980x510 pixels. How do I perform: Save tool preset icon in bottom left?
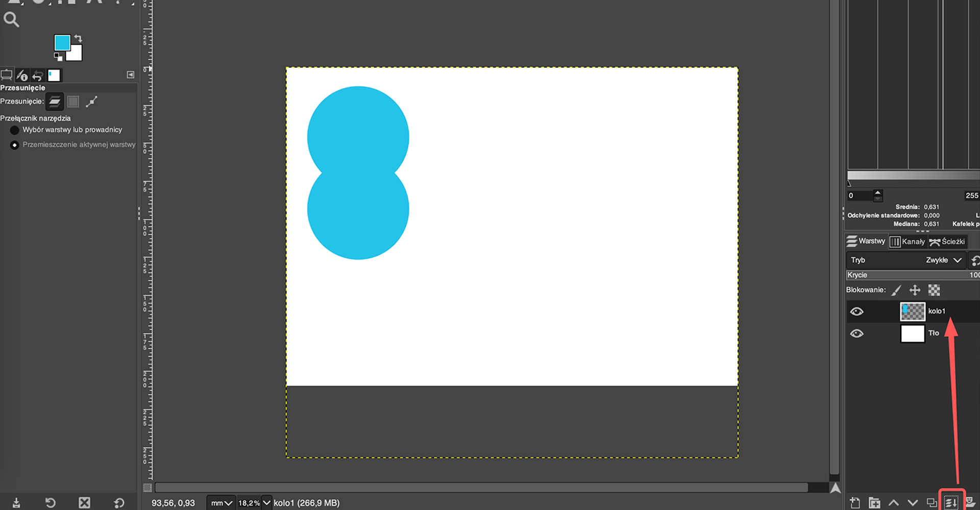pyautogui.click(x=16, y=503)
